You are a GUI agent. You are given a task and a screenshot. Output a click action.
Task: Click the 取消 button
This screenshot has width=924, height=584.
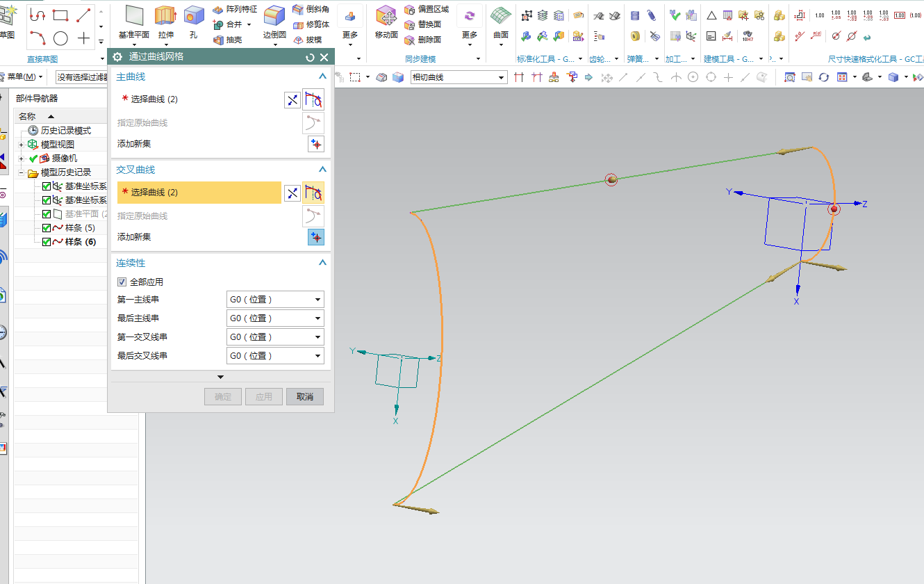[x=305, y=397]
